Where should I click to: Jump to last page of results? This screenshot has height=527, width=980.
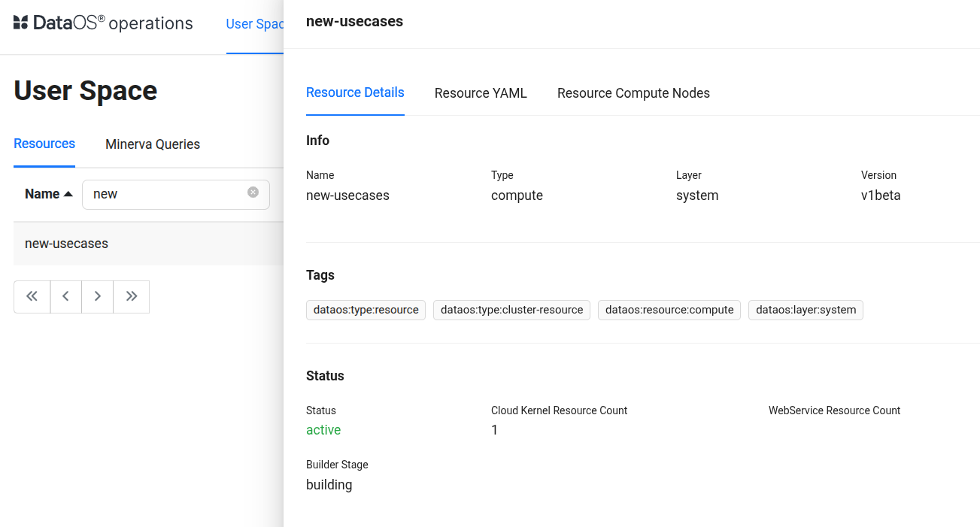[x=132, y=296]
